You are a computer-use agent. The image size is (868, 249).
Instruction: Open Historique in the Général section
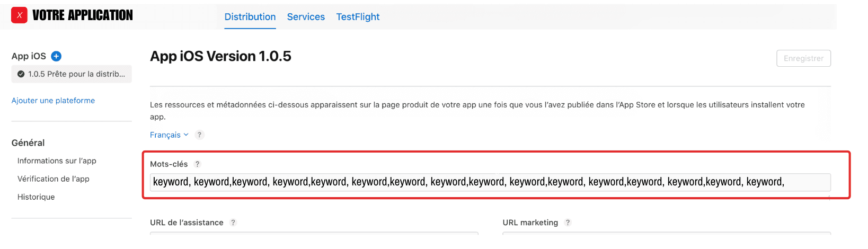coord(36,197)
